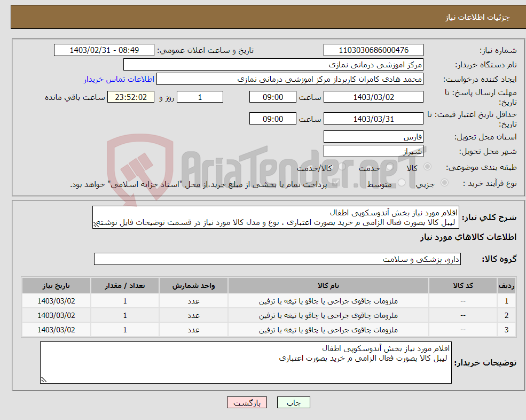This screenshot has width=526, height=420.
Task: Click the response deadline time 09:00 field
Action: click(x=273, y=97)
